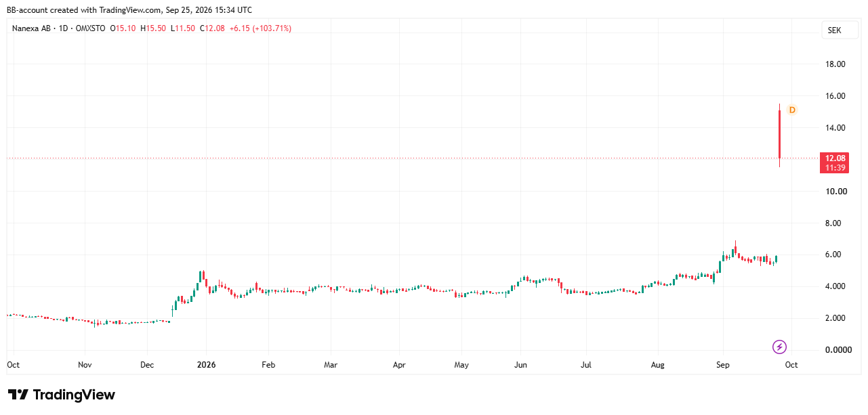Click the 2026 year label on time axis

tap(206, 364)
